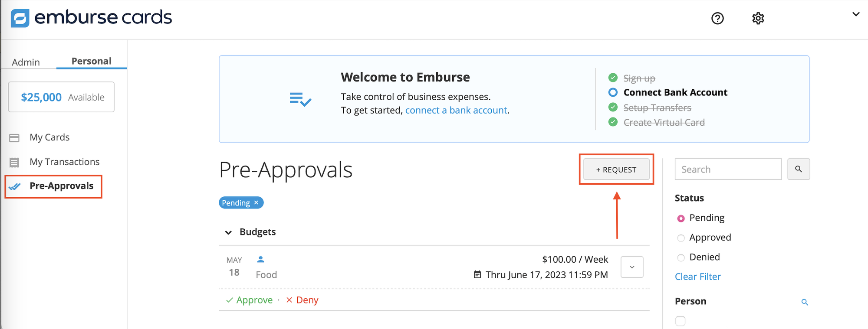Switch to the Admin tab
This screenshot has height=329, width=868.
tap(26, 62)
